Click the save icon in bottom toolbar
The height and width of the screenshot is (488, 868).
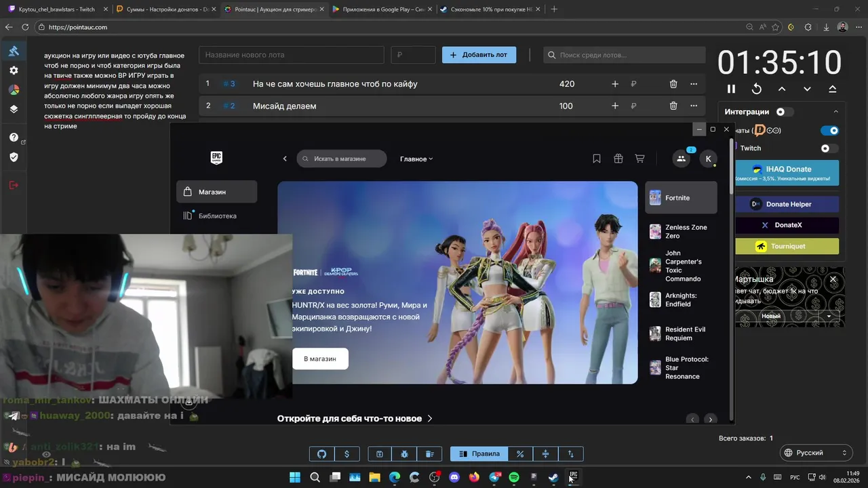click(380, 454)
